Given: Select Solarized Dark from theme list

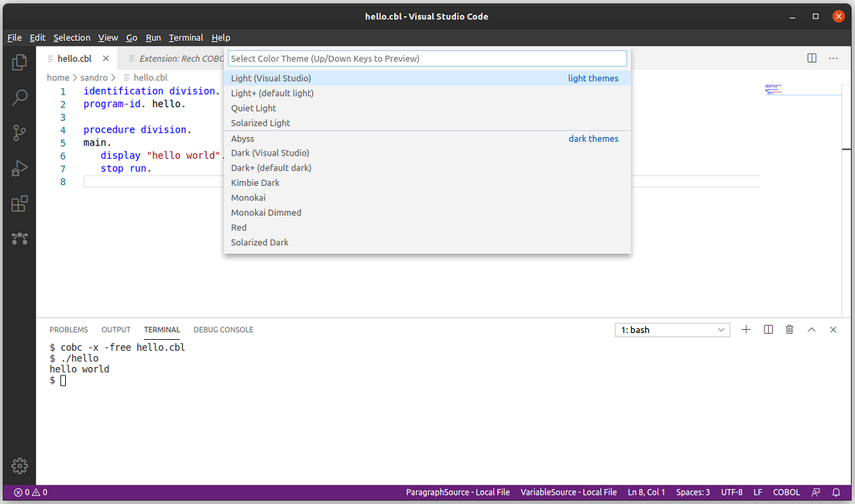Looking at the screenshot, I should pyautogui.click(x=259, y=242).
